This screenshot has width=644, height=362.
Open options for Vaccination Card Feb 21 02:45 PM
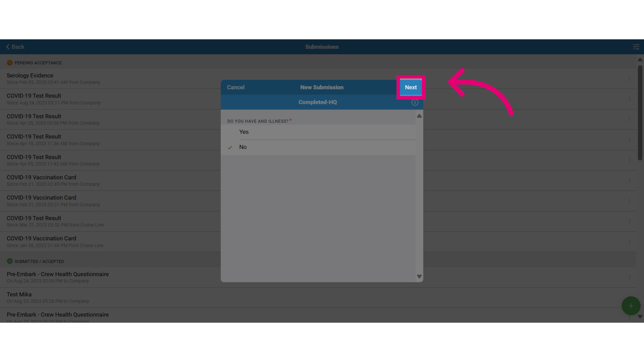[629, 181]
